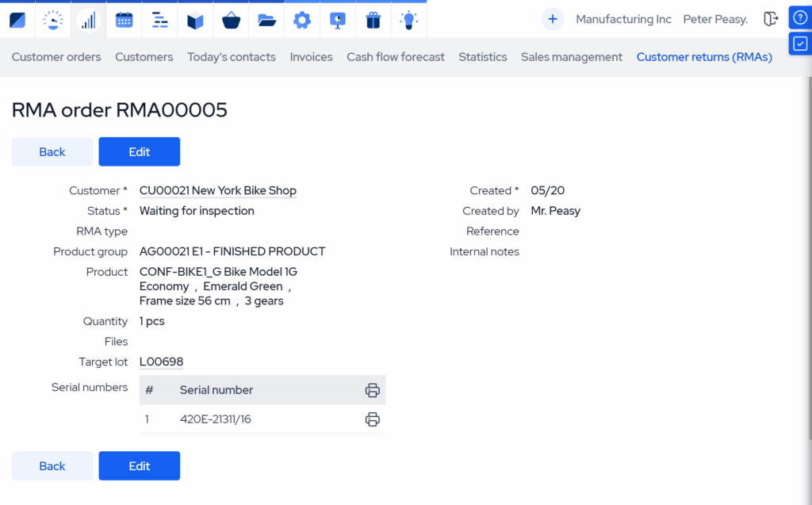Image resolution: width=812 pixels, height=505 pixels.
Task: Open the Dashboard icon in the toolbar
Action: click(17, 19)
